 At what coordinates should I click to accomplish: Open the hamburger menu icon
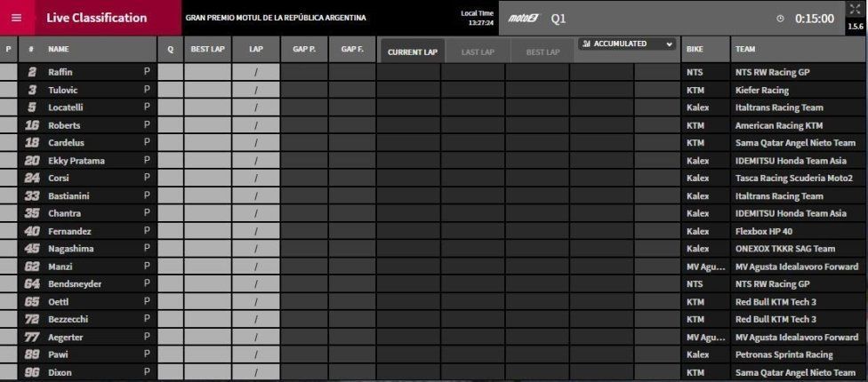pyautogui.click(x=17, y=18)
